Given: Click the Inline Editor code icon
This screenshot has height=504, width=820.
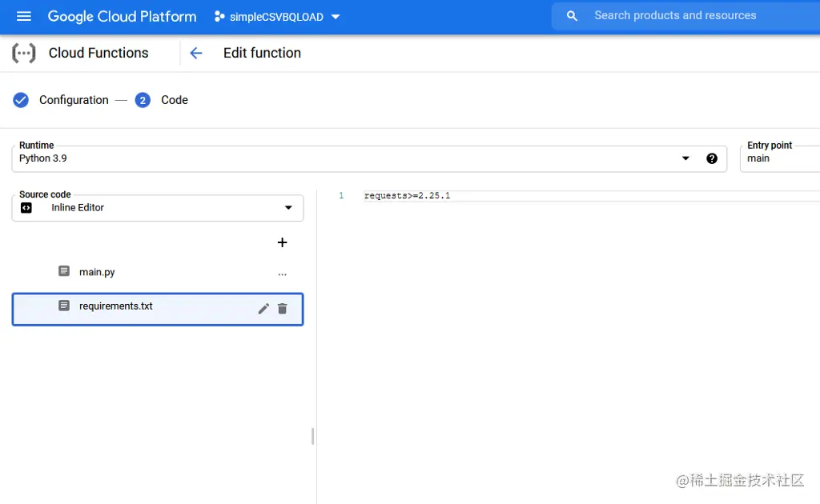Looking at the screenshot, I should pyautogui.click(x=26, y=208).
